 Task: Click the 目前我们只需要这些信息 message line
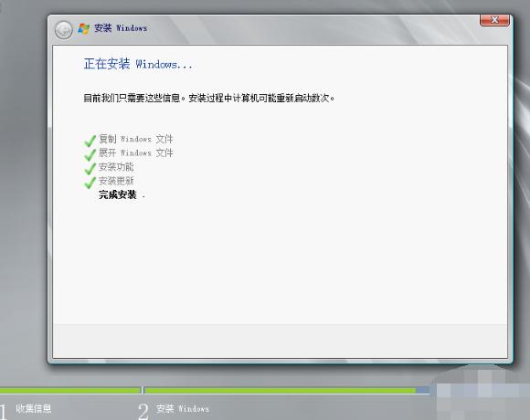209,98
